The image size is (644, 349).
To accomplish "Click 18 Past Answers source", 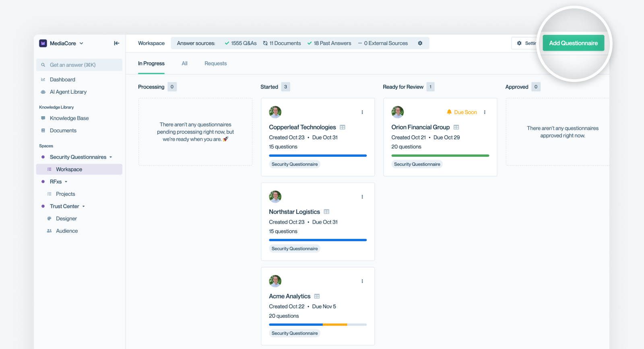I will [329, 43].
